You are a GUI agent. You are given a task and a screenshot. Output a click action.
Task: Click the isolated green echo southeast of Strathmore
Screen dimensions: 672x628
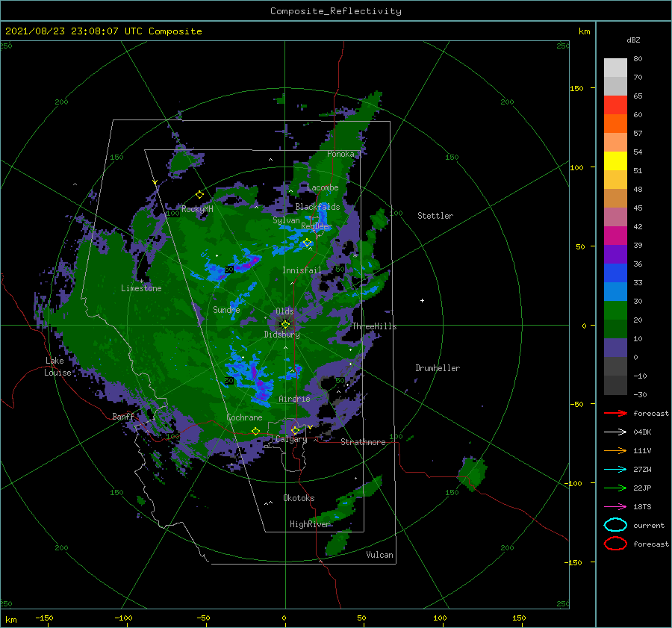tap(473, 473)
